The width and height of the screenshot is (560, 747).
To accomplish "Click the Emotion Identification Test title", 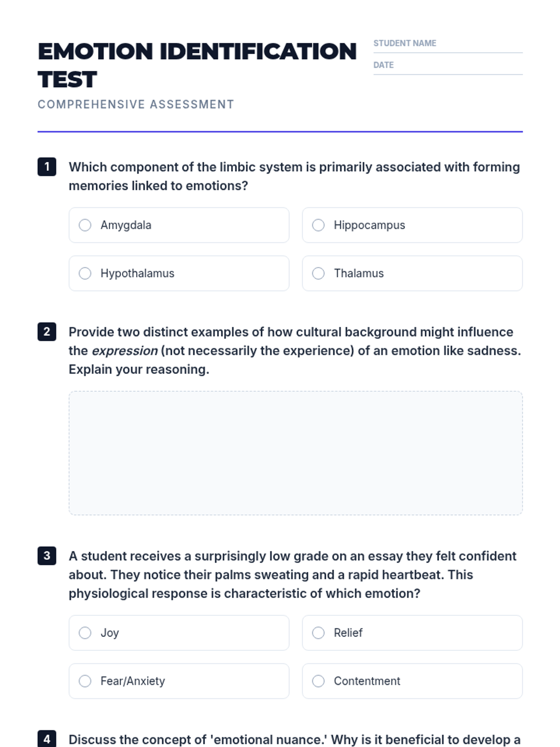I will [196, 64].
